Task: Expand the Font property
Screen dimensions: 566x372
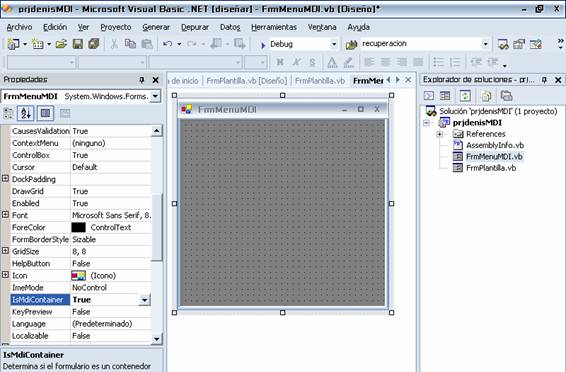Action: pos(5,214)
